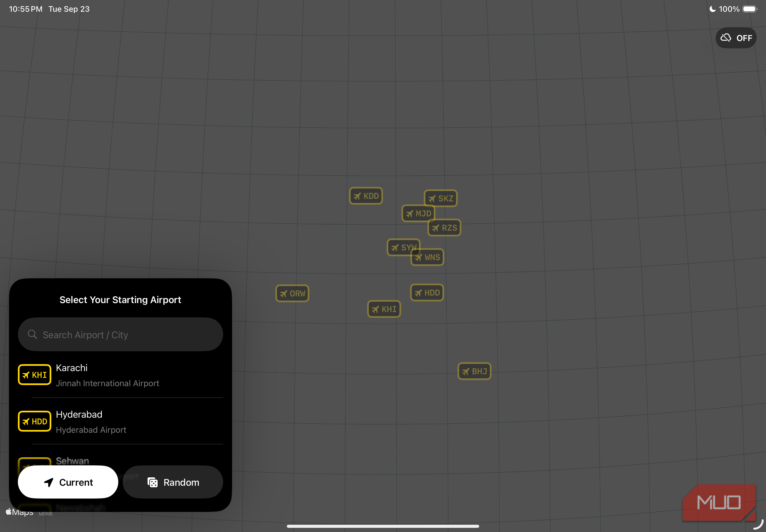Click Hyderabad Airport subtitle text
Screen dimensions: 766x532
(x=91, y=430)
